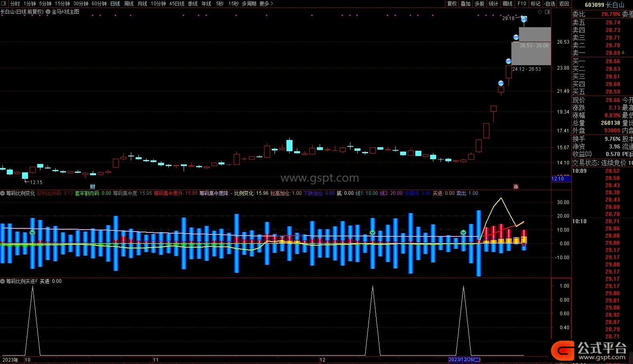Click the blue ball marker at 29.18 high
The width and height of the screenshot is (633, 364).
tap(524, 19)
